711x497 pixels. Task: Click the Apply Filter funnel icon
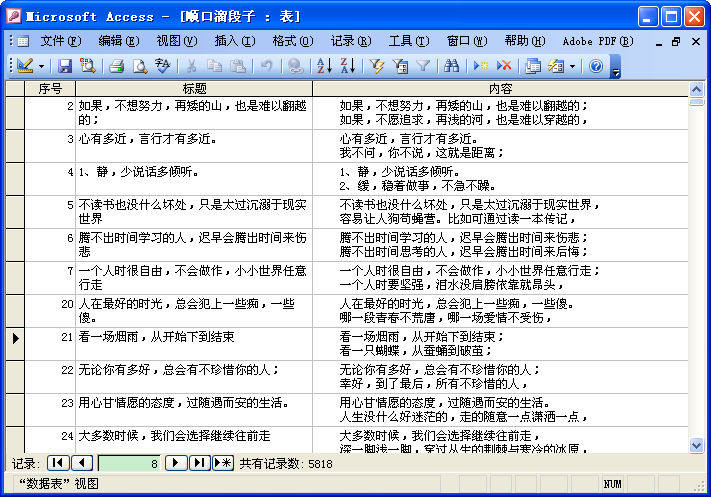coord(423,66)
